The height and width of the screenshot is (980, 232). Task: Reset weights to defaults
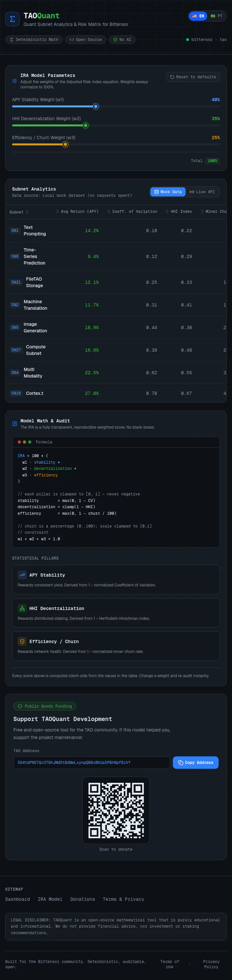(193, 77)
